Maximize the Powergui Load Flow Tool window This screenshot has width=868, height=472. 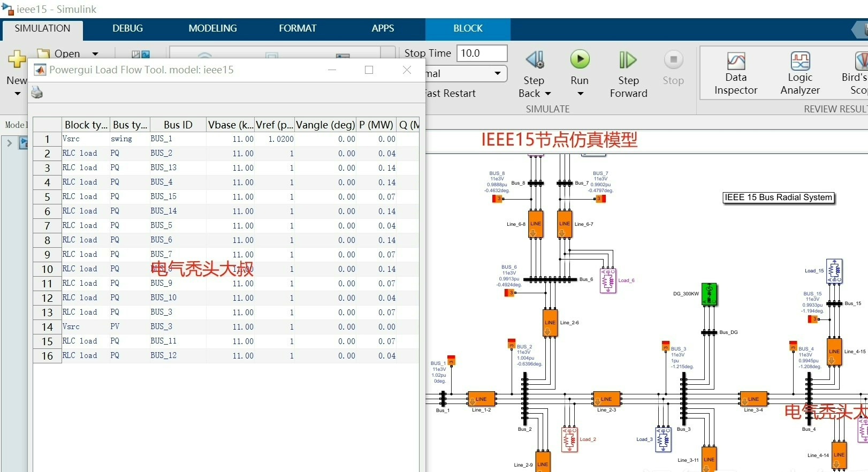pos(369,70)
